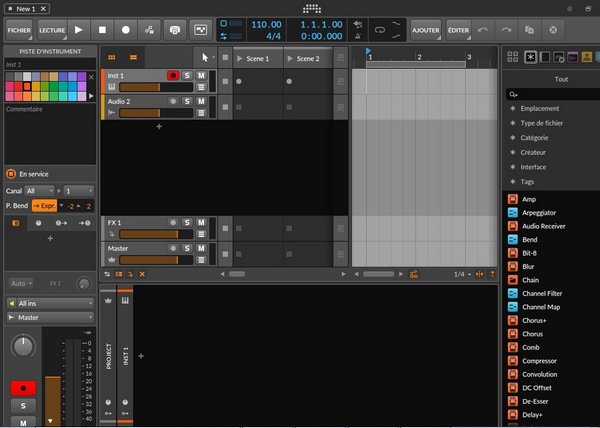This screenshot has width=600, height=428.
Task: Stop all clips on Audio 2 track
Action: [x=225, y=107]
